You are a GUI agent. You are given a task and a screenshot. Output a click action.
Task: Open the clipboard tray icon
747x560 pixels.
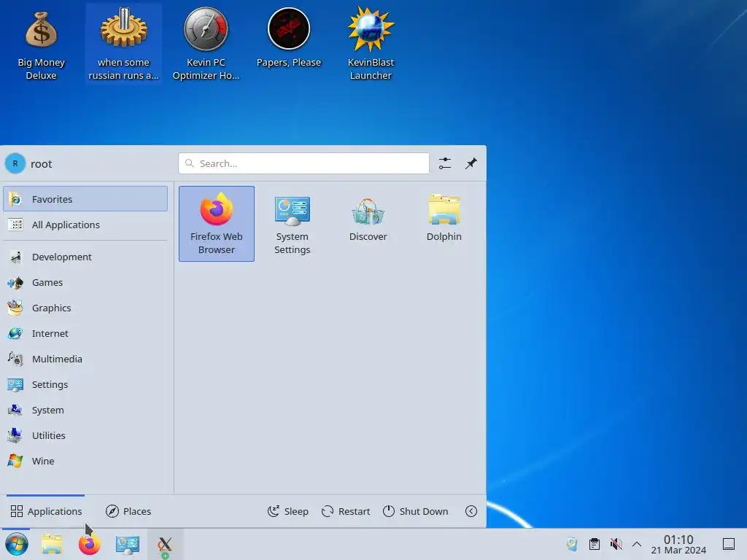(594, 544)
